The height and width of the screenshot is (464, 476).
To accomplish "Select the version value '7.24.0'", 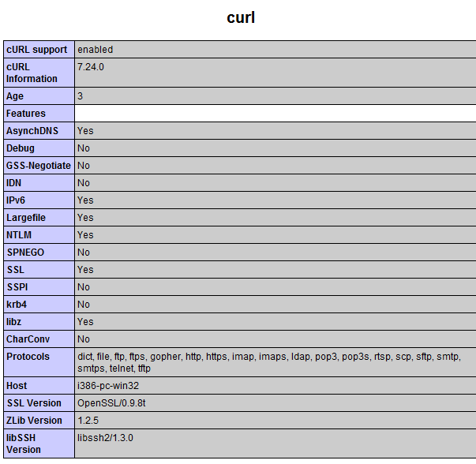I will point(91,67).
